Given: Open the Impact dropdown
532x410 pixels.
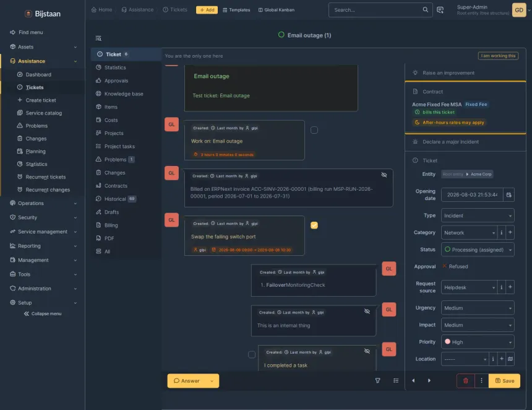Looking at the screenshot, I should [x=478, y=325].
